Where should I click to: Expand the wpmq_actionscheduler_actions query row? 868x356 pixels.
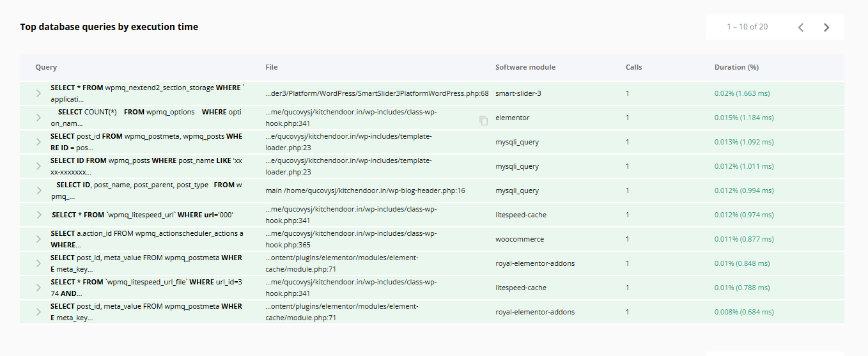(38, 239)
